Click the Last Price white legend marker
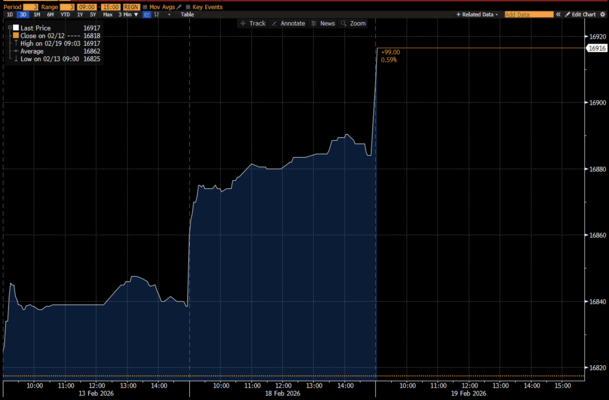 point(14,28)
